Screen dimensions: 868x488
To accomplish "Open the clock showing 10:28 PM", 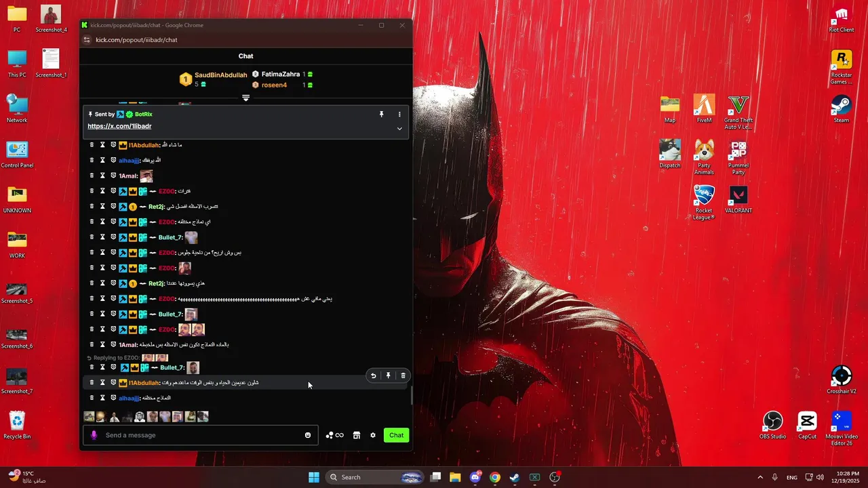I will [845, 477].
